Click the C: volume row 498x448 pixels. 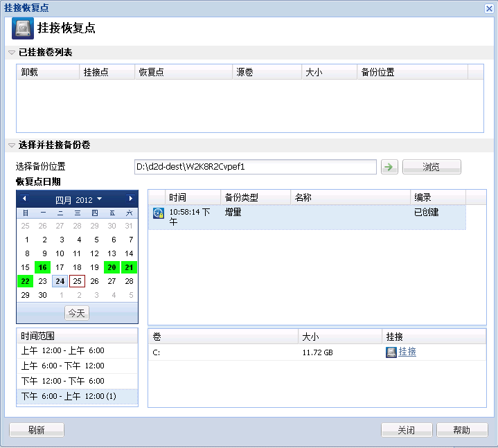[317, 352]
